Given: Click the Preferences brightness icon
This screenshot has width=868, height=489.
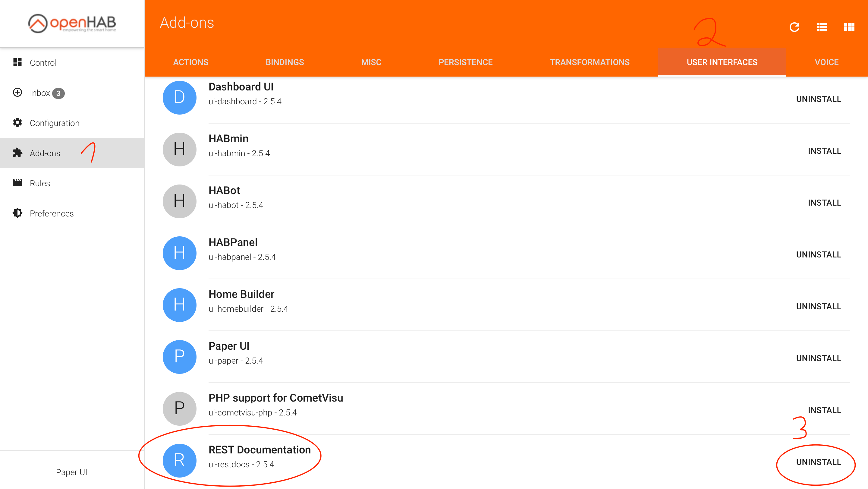Looking at the screenshot, I should (x=17, y=213).
